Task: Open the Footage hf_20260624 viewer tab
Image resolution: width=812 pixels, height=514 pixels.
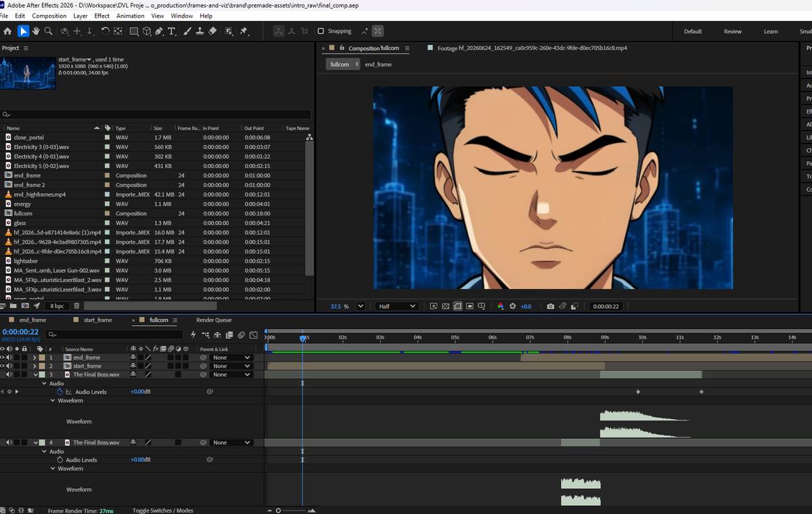Action: pos(533,48)
